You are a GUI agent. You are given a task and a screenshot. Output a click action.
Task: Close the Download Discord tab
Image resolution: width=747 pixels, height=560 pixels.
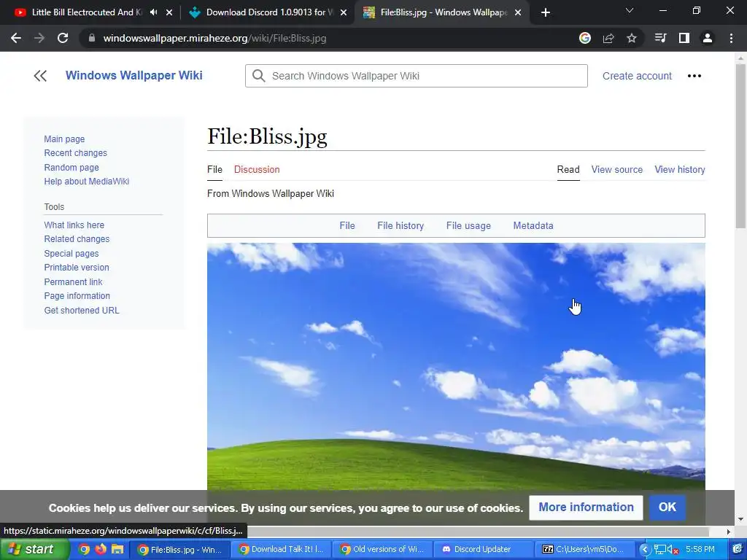click(x=344, y=12)
